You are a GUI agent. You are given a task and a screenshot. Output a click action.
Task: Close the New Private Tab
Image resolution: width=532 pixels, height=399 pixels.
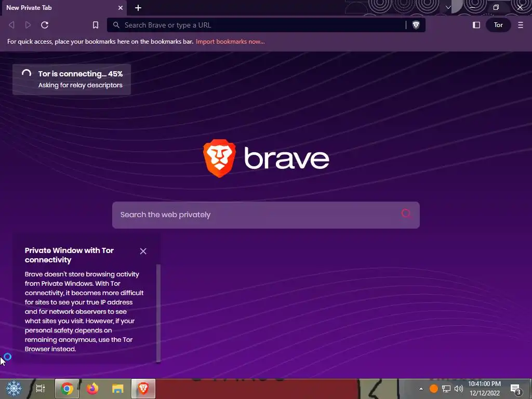[x=121, y=7]
